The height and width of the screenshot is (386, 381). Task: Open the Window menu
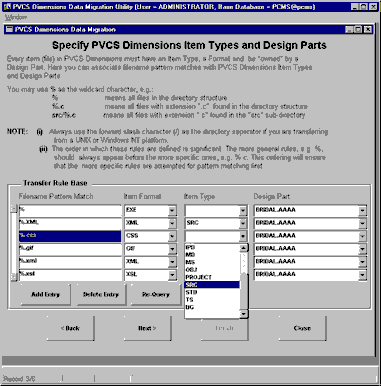(16, 17)
